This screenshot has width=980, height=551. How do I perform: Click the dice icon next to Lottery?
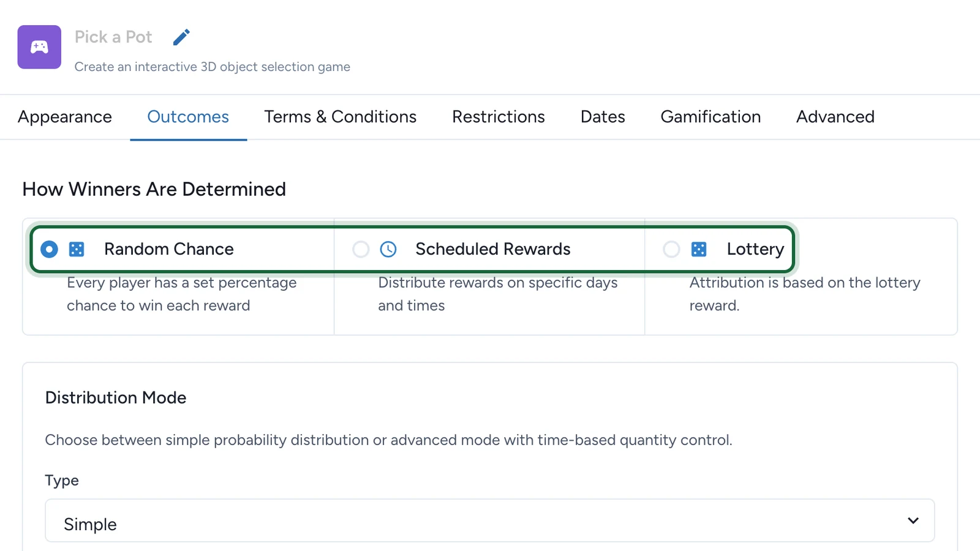pos(699,249)
